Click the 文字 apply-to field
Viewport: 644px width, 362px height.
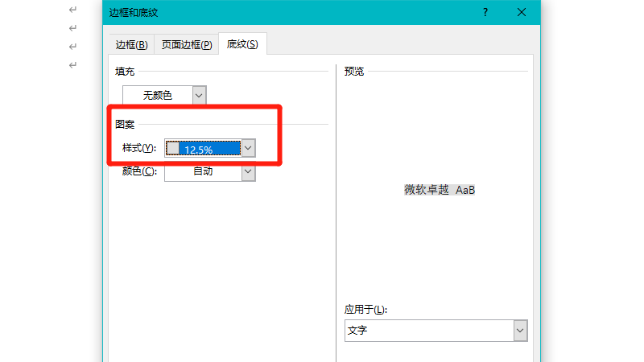428,331
